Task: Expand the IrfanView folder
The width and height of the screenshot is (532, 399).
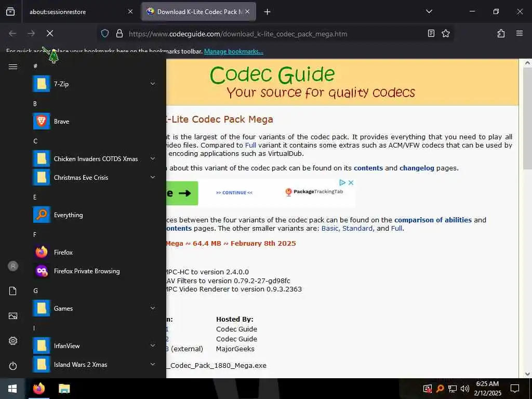Action: click(95, 345)
